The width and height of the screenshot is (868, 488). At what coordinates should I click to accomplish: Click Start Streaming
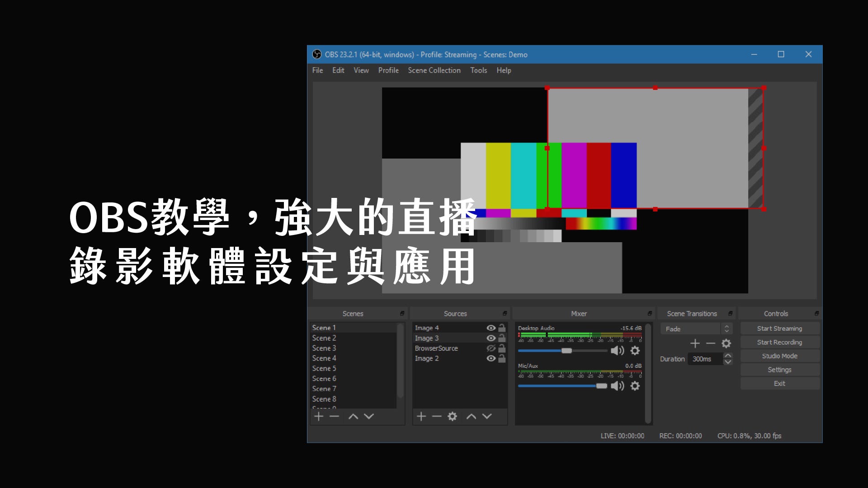(780, 328)
